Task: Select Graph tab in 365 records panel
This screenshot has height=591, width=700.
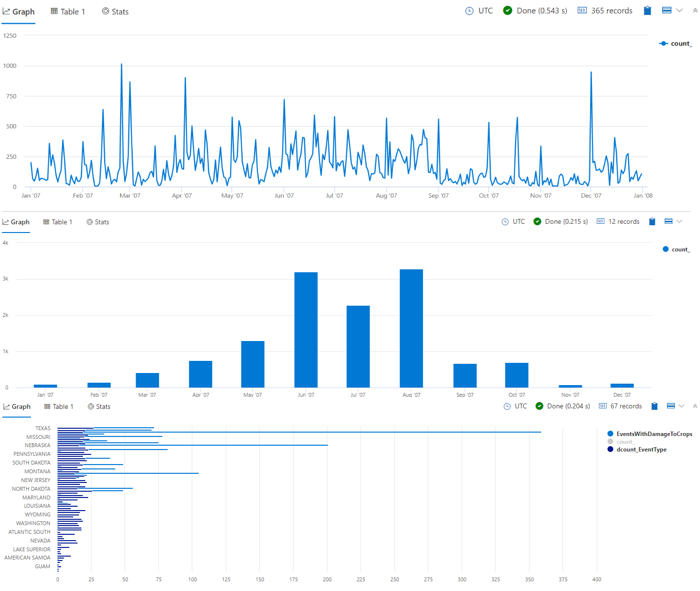Action: point(18,12)
